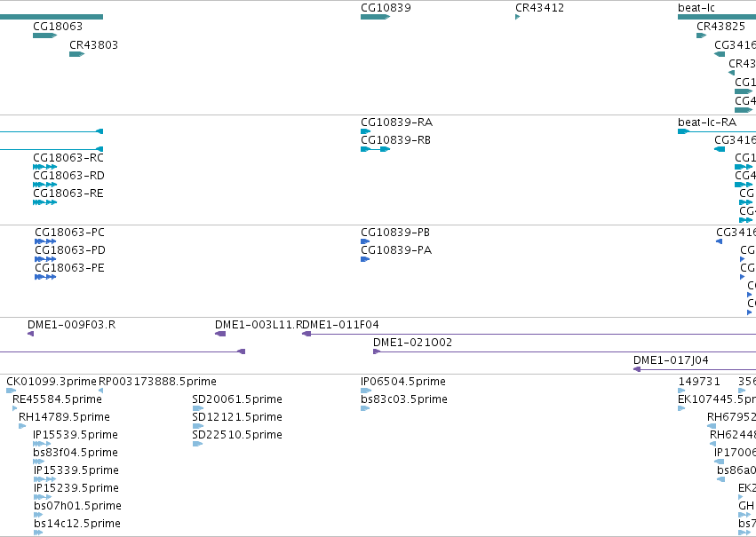Select the CG10839-PB protein glyph
The height and width of the screenshot is (537, 756).
(365, 241)
